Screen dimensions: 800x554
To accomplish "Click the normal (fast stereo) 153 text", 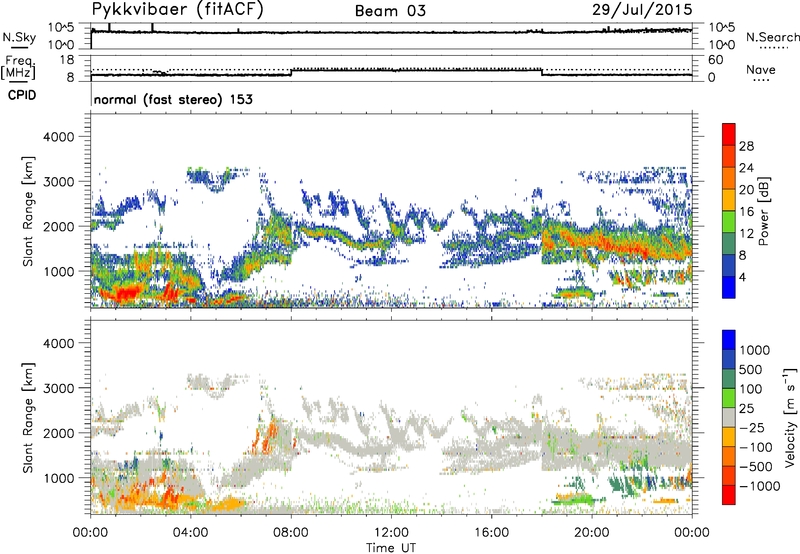I will tap(173, 99).
